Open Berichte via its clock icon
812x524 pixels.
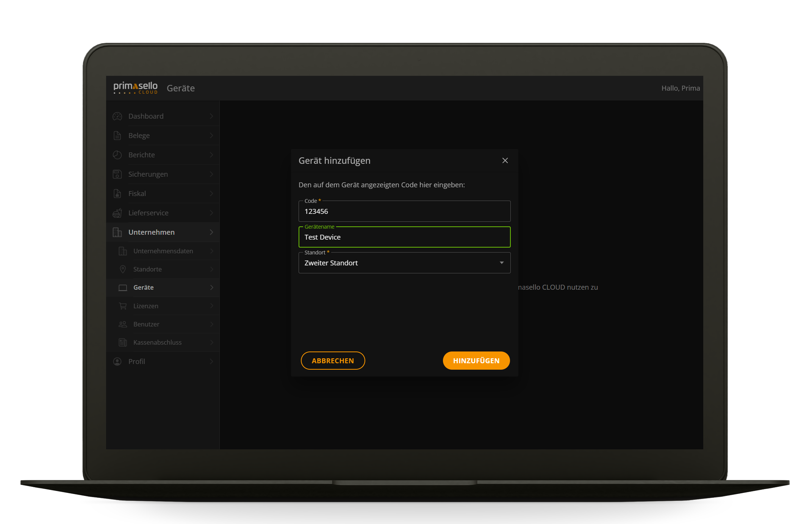pyautogui.click(x=117, y=155)
